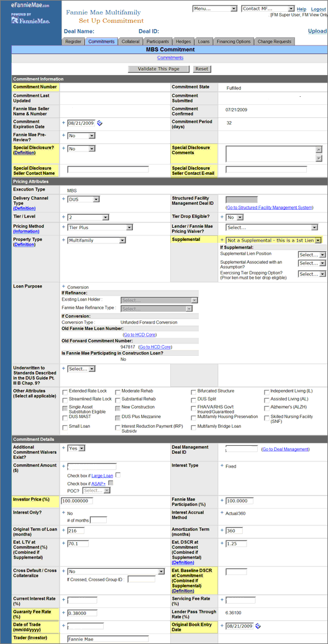Open the Menu... dropdown

[215, 9]
